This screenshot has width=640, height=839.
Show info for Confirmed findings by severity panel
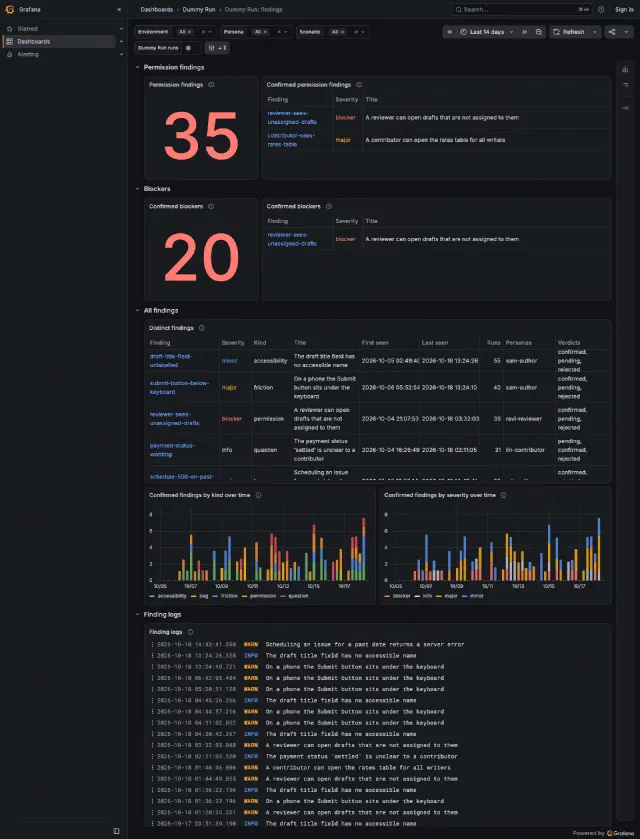pyautogui.click(x=503, y=495)
